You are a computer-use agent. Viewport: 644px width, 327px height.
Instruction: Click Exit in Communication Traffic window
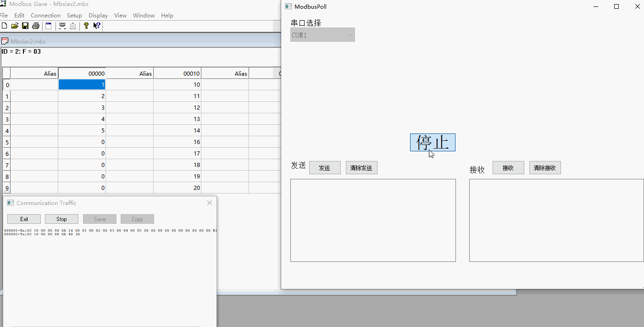pos(24,219)
